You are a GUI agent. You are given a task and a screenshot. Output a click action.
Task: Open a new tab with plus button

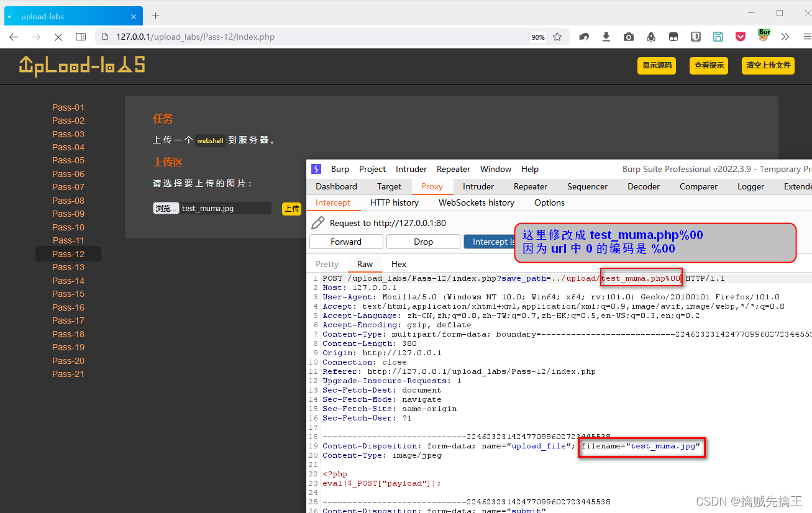(156, 16)
